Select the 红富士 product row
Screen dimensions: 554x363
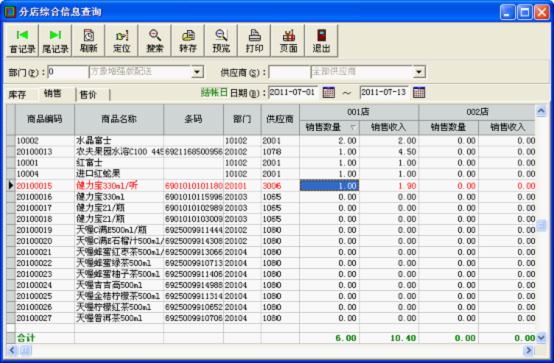click(271, 163)
